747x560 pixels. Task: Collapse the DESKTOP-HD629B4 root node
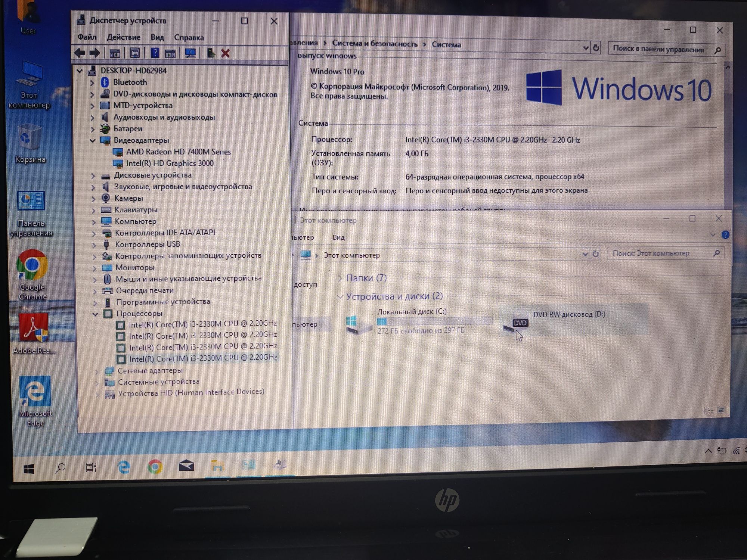[80, 71]
